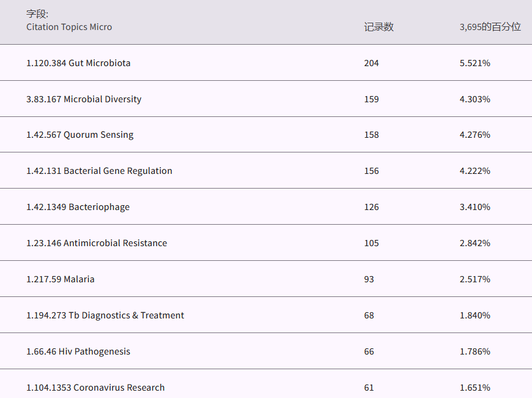The height and width of the screenshot is (398, 532).
Task: Click the record count 126 for Bacteriophage
Action: click(x=372, y=207)
